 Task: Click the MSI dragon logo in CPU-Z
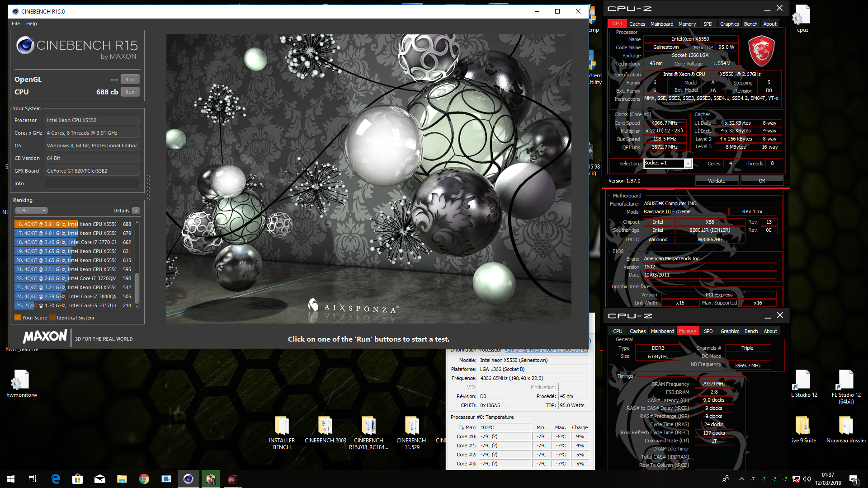click(761, 51)
